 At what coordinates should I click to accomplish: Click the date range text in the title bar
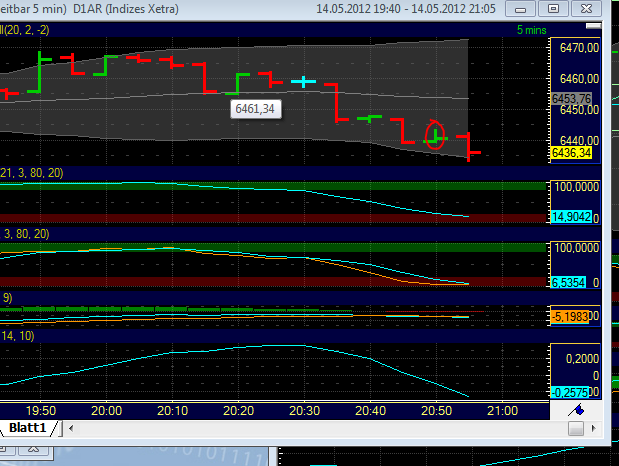[406, 9]
